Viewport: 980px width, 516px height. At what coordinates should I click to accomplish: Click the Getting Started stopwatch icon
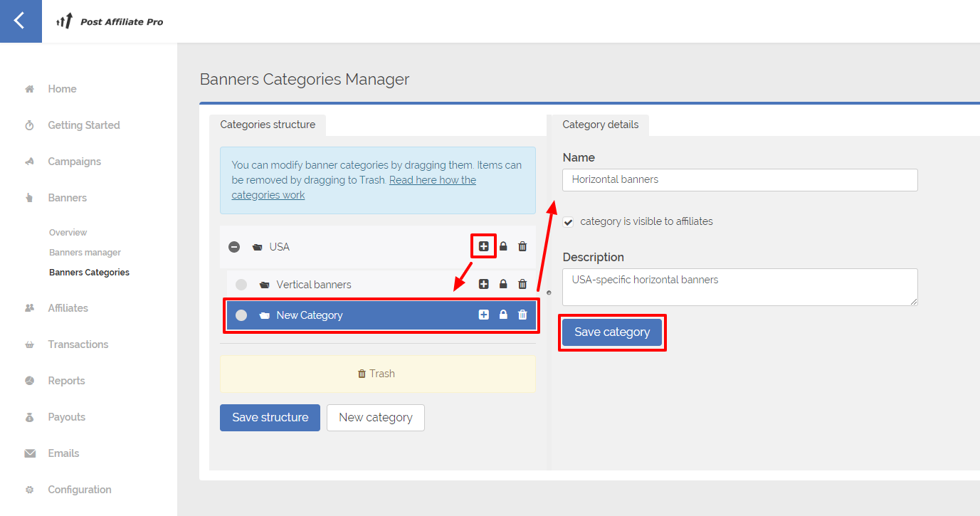(x=29, y=125)
